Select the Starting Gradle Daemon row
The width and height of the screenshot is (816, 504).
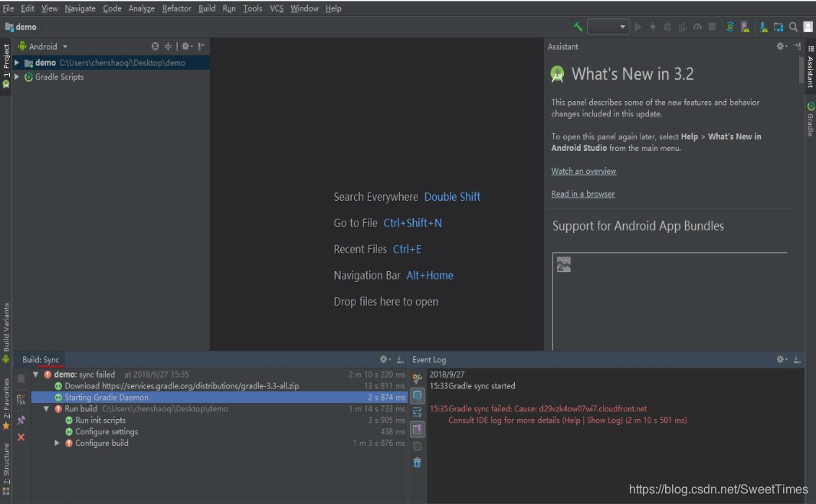219,398
